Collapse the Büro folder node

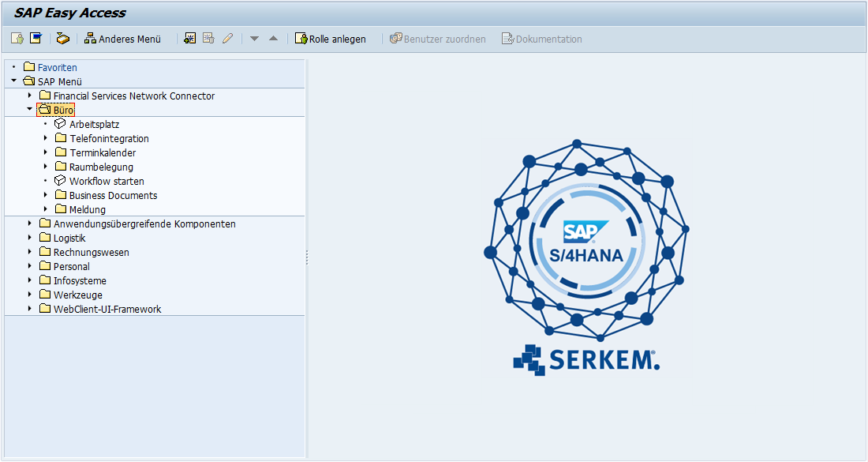coord(29,111)
